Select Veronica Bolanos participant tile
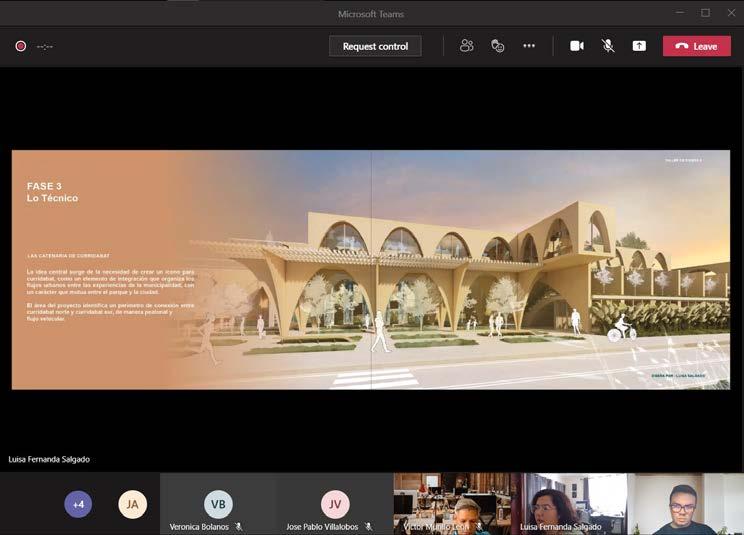Viewport: 744px width, 535px height. 218,504
